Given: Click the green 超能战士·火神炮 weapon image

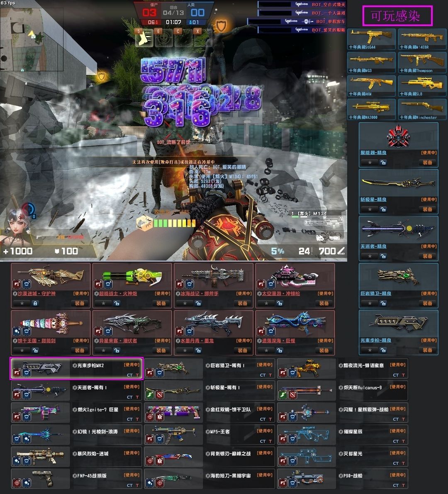Looking at the screenshot, I should tap(132, 276).
